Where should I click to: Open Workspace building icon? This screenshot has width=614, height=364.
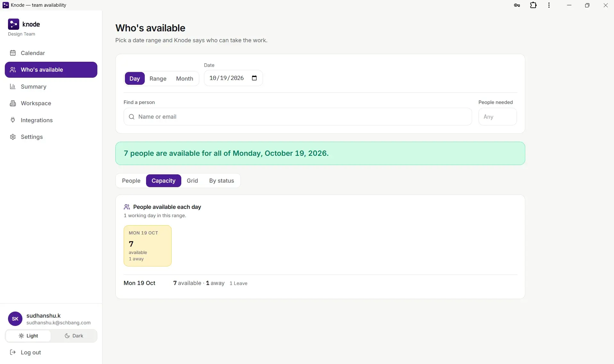click(x=13, y=103)
